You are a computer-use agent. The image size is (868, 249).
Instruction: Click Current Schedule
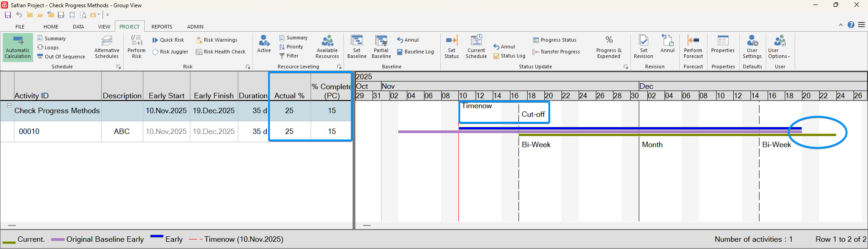pyautogui.click(x=476, y=47)
